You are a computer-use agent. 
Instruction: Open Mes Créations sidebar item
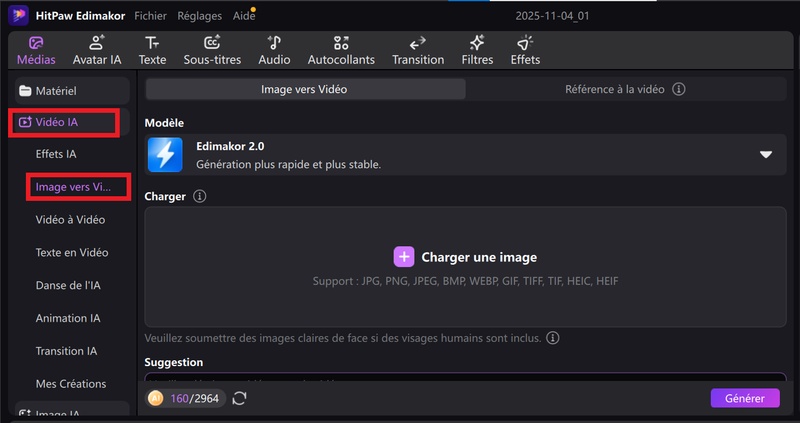point(71,384)
